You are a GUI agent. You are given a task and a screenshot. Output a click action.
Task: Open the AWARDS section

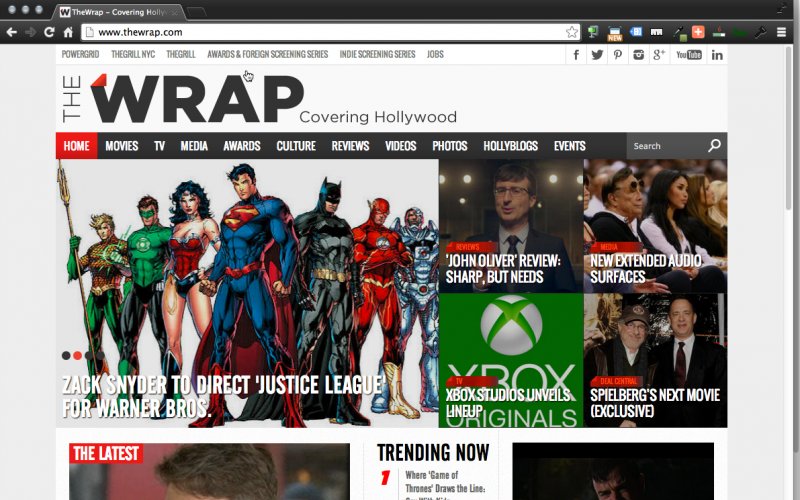[242, 146]
